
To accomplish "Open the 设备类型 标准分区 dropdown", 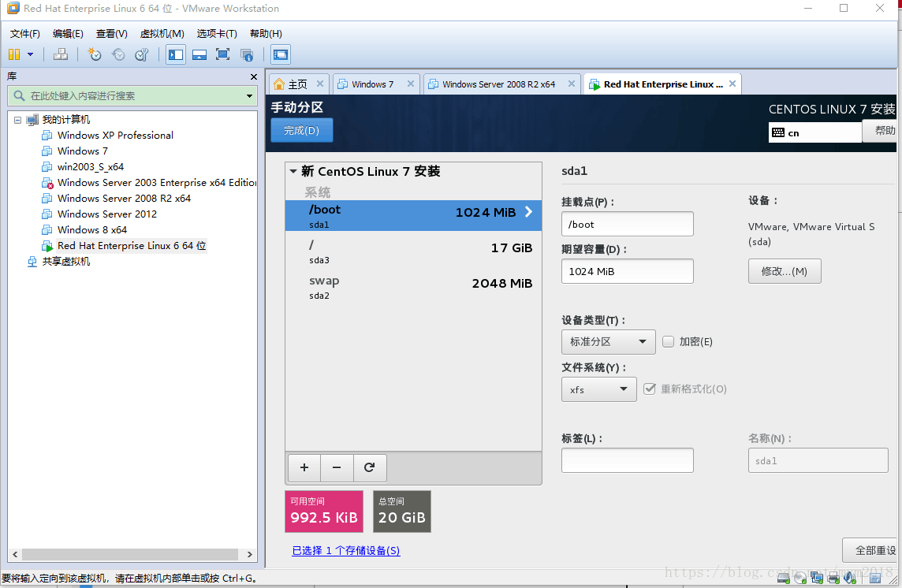I will point(608,342).
